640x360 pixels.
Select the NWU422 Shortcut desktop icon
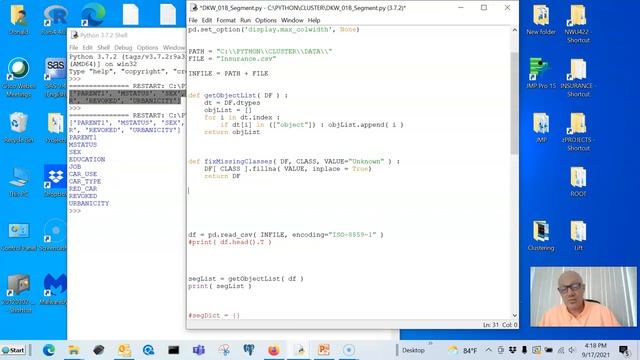coord(578,24)
